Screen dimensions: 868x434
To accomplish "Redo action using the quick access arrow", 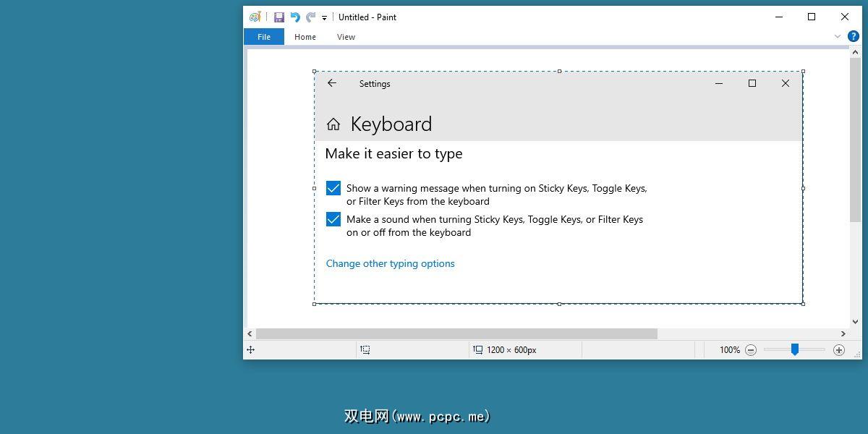I will click(x=310, y=17).
